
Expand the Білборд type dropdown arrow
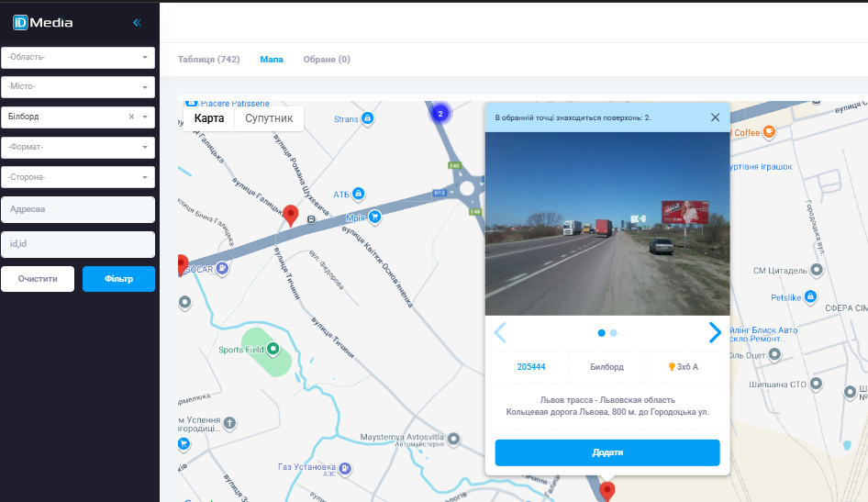145,117
